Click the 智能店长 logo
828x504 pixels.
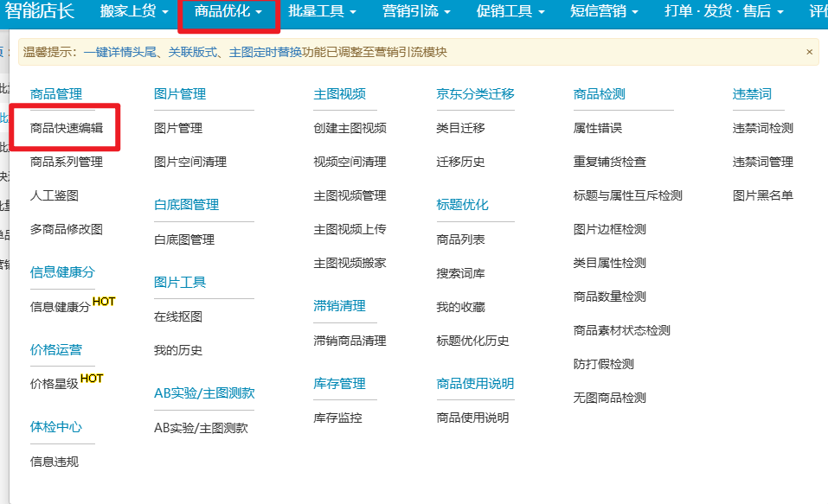tap(40, 12)
